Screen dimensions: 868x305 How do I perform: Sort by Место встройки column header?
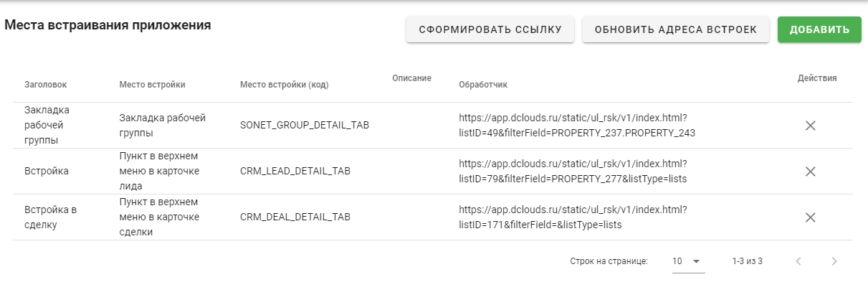tap(152, 85)
